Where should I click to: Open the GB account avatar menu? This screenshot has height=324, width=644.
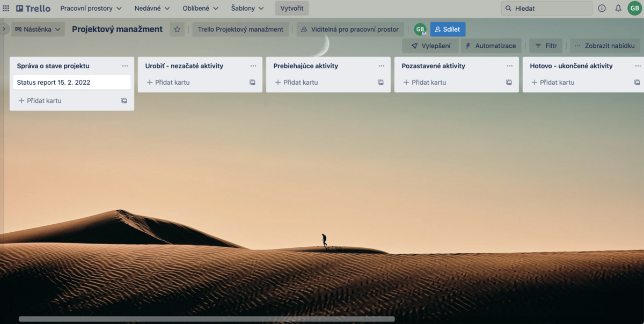tap(635, 8)
